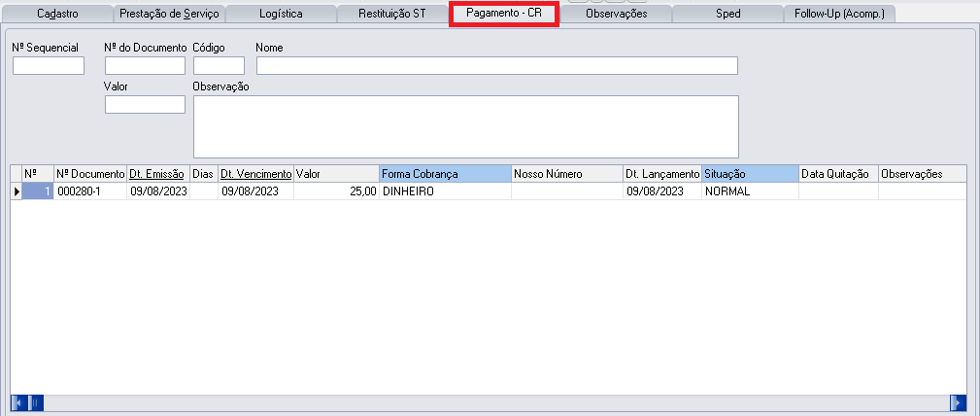Click left arrow of horizontal scrollbar
The image size is (980, 416).
(17, 402)
